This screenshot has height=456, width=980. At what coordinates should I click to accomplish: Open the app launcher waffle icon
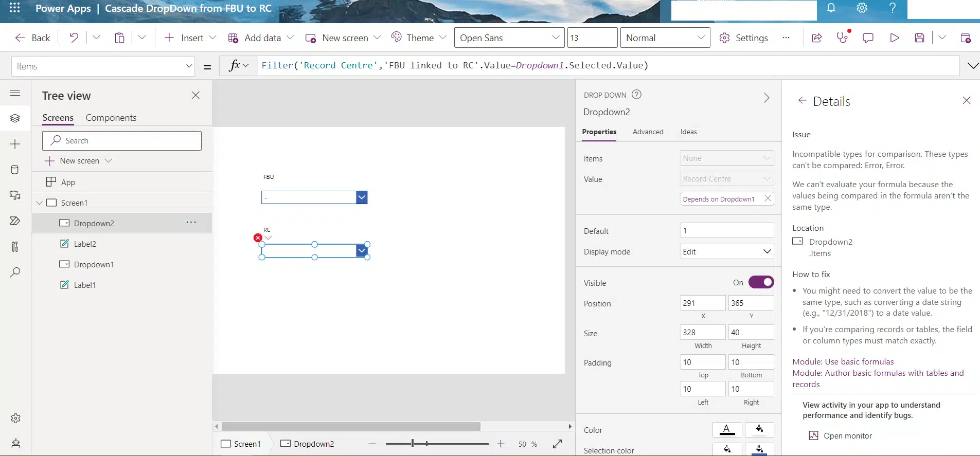tap(14, 8)
